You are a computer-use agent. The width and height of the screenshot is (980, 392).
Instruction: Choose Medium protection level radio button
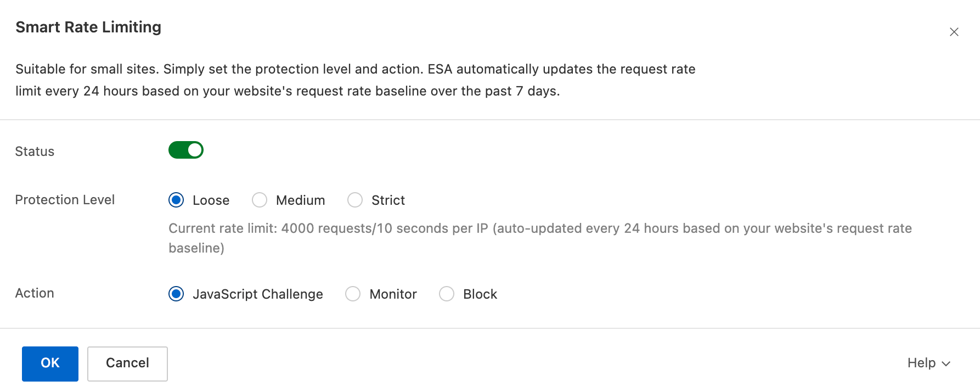(260, 200)
